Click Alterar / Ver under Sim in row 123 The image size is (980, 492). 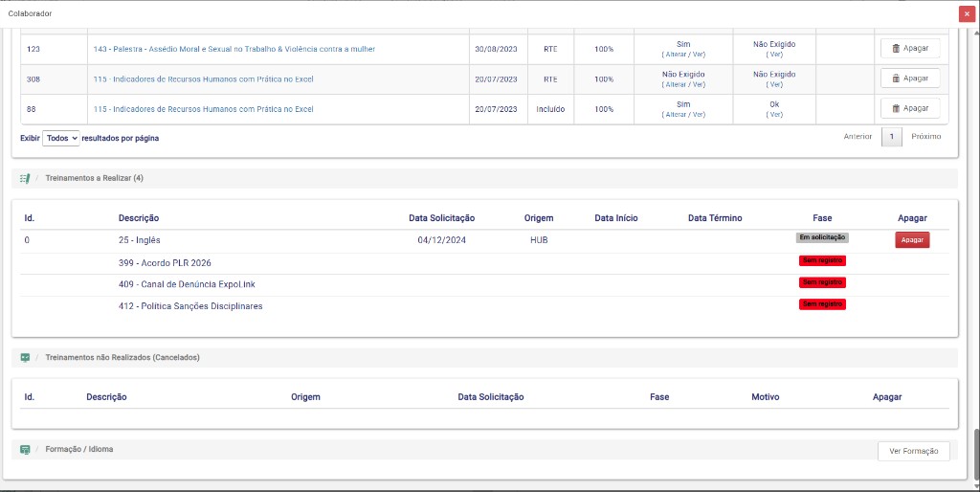pyautogui.click(x=683, y=55)
